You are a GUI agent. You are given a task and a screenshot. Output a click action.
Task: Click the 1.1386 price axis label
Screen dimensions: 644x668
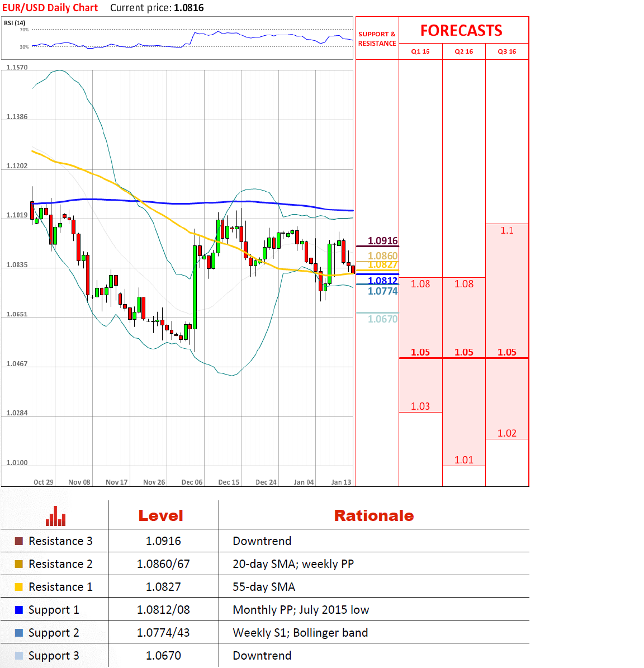[x=17, y=117]
